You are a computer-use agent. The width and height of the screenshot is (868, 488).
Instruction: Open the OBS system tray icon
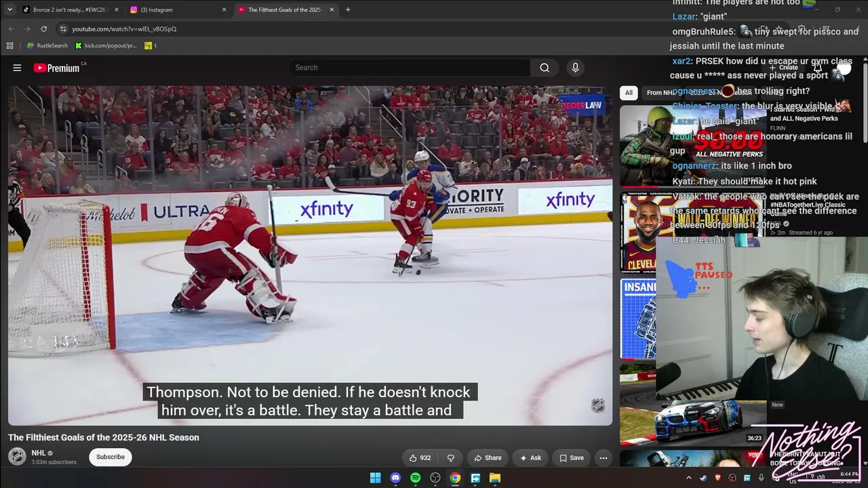732,478
